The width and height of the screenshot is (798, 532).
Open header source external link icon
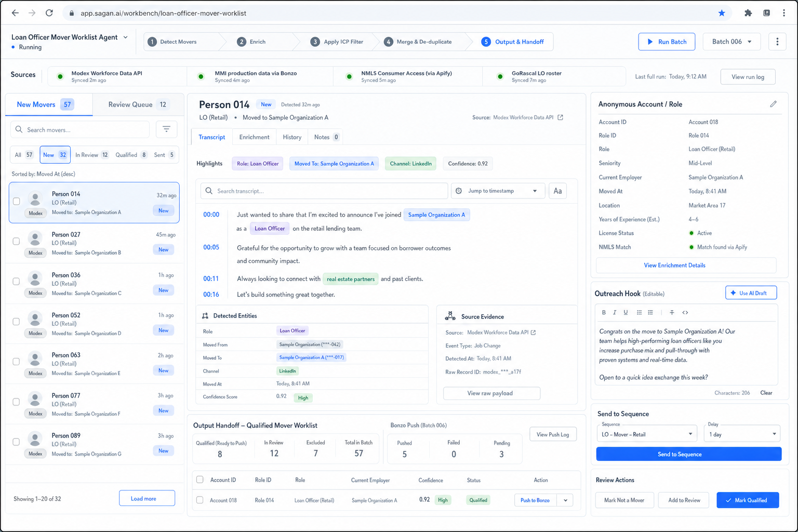click(x=560, y=117)
